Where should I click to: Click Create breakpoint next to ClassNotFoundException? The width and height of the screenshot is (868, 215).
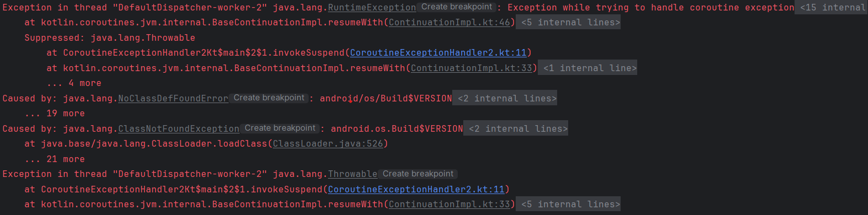(x=280, y=128)
